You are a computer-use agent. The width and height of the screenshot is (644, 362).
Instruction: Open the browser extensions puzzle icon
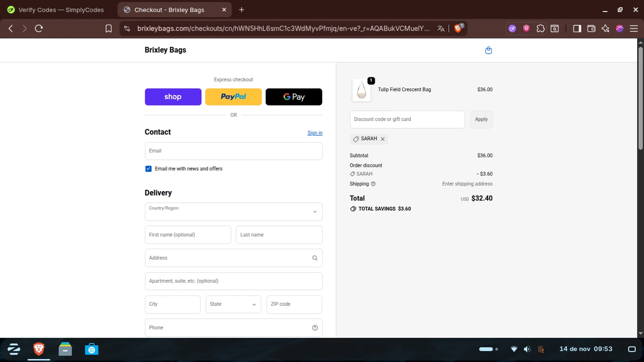click(x=541, y=28)
